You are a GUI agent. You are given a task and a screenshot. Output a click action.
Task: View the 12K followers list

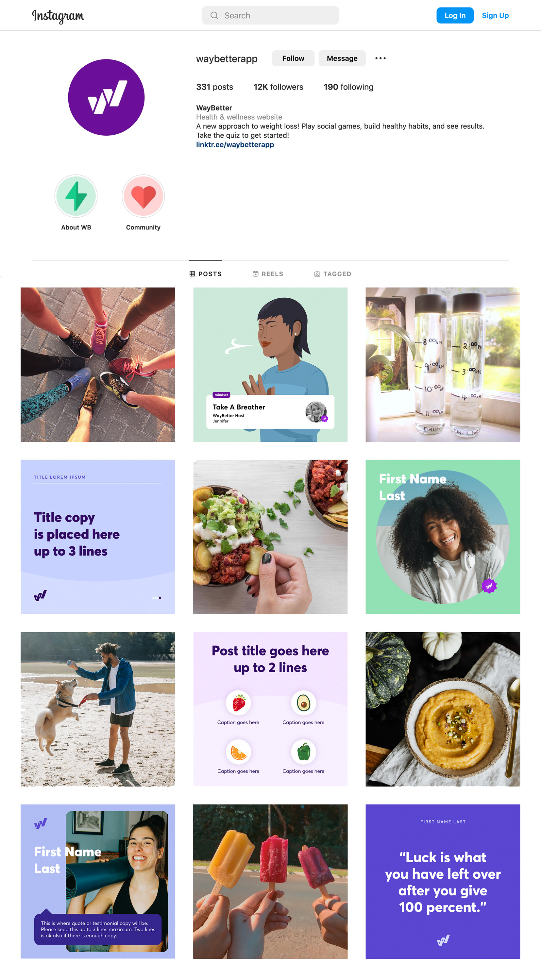278,87
